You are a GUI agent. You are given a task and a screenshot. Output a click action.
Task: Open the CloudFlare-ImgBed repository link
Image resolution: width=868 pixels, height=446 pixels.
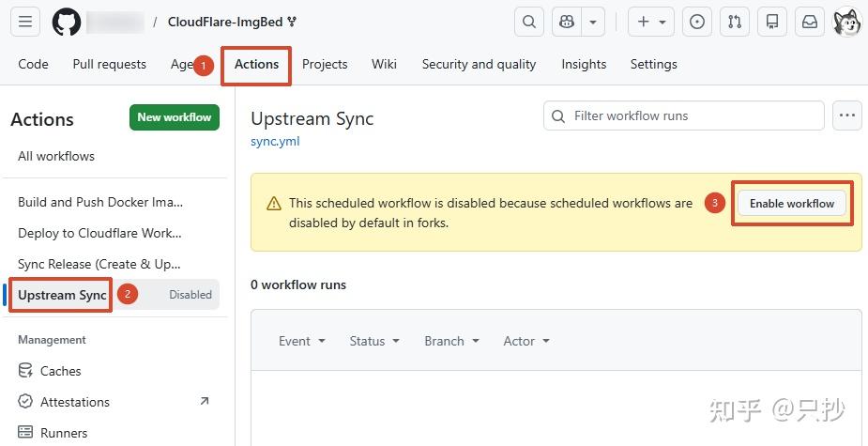[225, 23]
